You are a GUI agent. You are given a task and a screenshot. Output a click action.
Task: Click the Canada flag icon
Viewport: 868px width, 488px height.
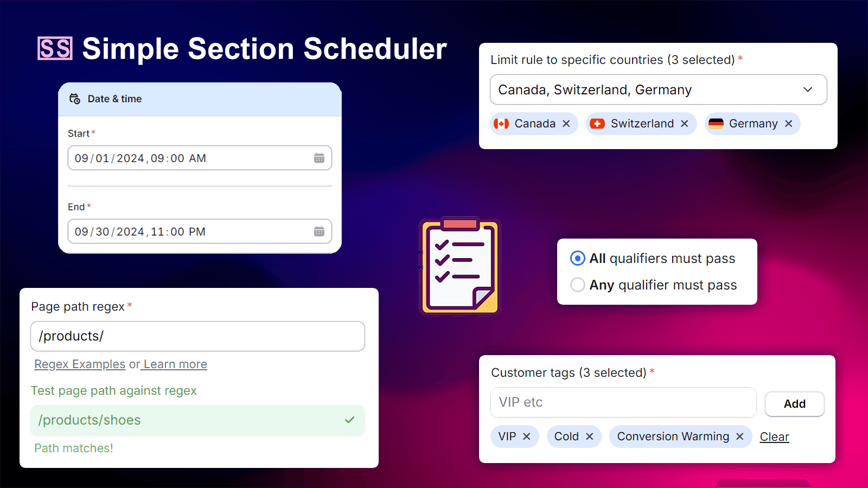pos(502,124)
